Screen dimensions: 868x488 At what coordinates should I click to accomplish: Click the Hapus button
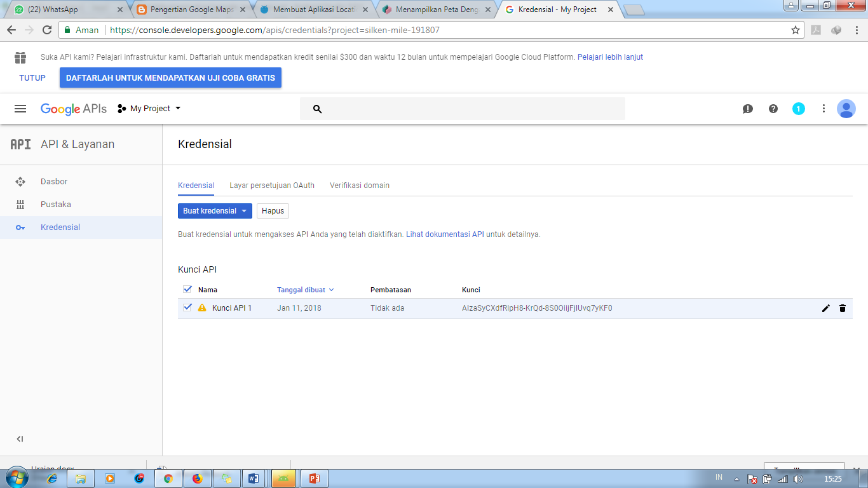coord(273,211)
